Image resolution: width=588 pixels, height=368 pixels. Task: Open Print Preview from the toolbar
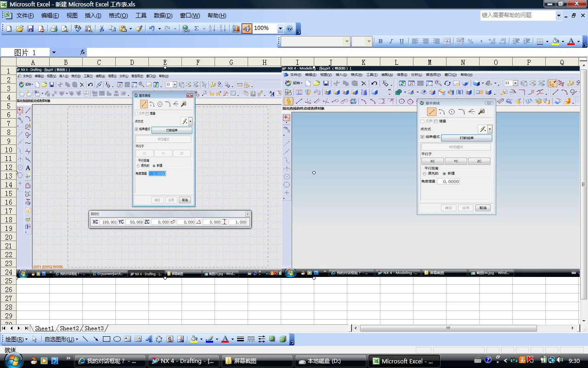point(65,29)
